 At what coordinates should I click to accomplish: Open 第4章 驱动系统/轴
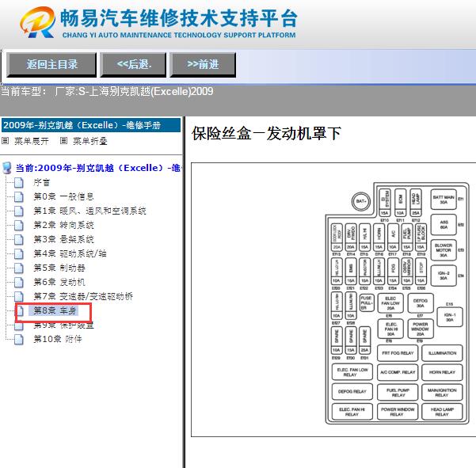pos(70,253)
